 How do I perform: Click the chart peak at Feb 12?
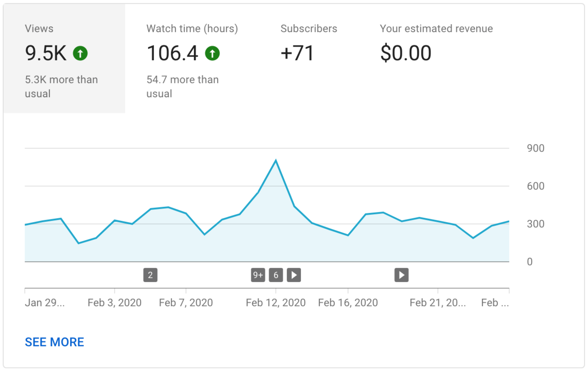[276, 160]
